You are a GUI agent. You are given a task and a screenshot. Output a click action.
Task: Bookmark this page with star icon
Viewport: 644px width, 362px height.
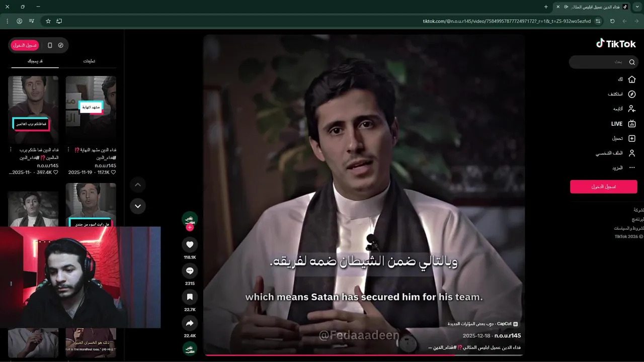48,21
